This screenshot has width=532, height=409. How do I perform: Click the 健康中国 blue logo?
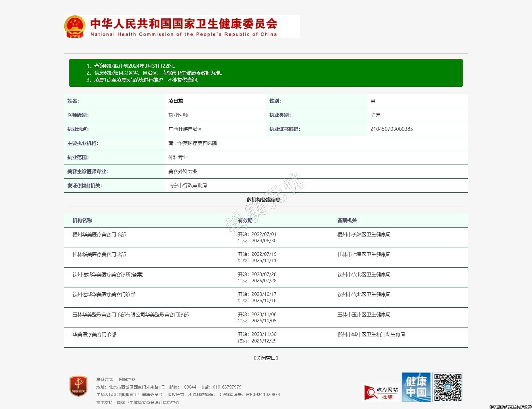[x=416, y=387]
